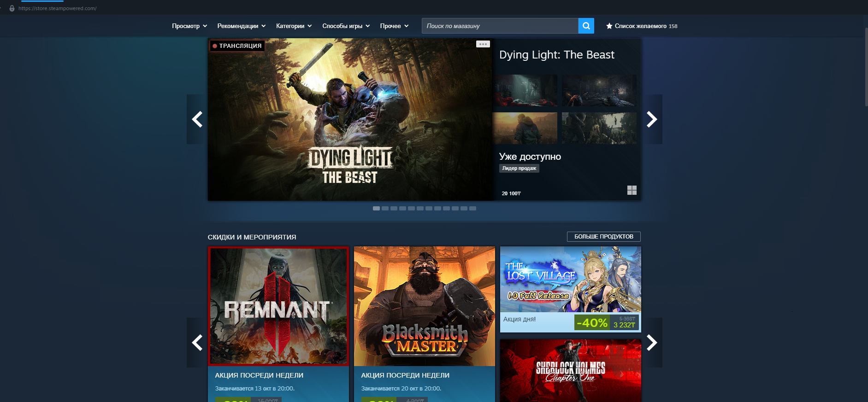Expand the Рекомендации menu
This screenshot has width=868, height=402.
242,26
